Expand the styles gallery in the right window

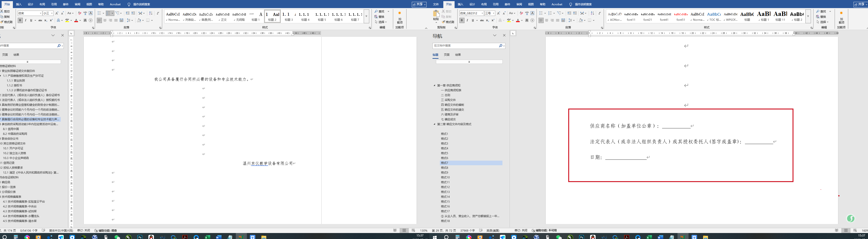(808, 16)
